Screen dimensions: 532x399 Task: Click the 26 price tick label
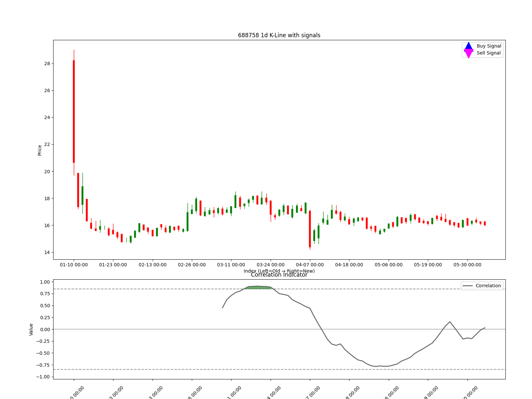coord(47,90)
